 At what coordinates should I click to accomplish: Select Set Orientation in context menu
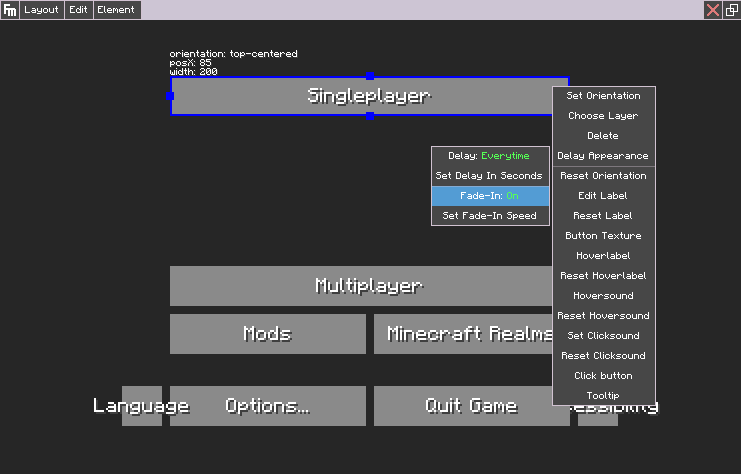pyautogui.click(x=603, y=96)
